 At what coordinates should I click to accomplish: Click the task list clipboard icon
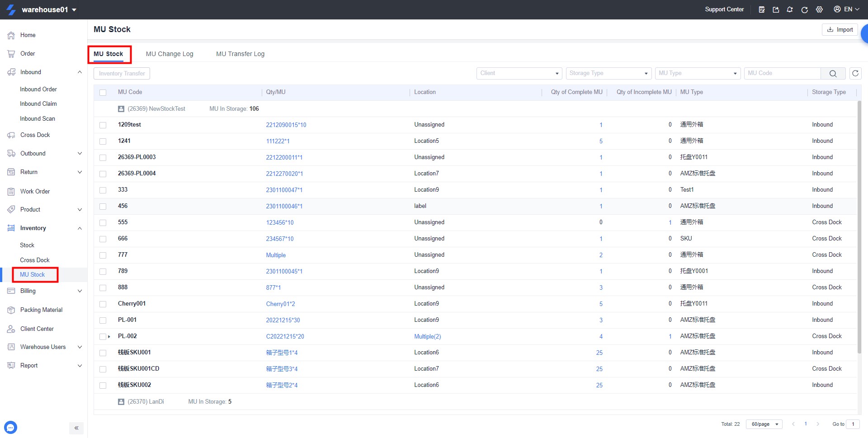coord(761,9)
